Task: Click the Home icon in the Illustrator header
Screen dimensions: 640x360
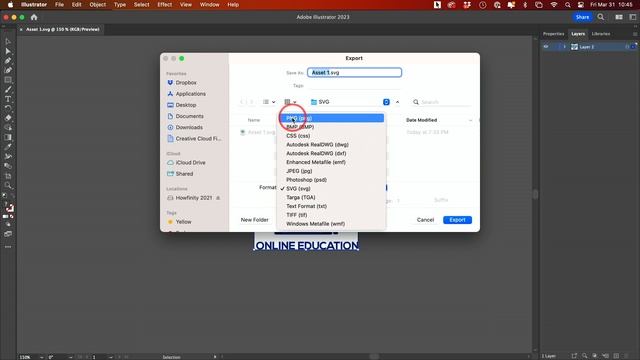Action: click(34, 17)
